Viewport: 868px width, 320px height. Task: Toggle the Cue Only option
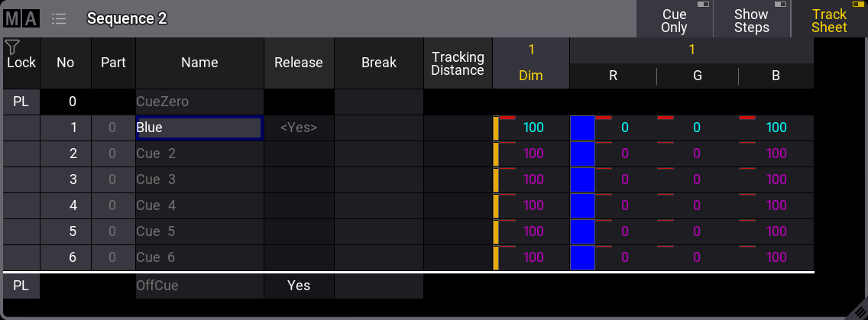pyautogui.click(x=674, y=20)
